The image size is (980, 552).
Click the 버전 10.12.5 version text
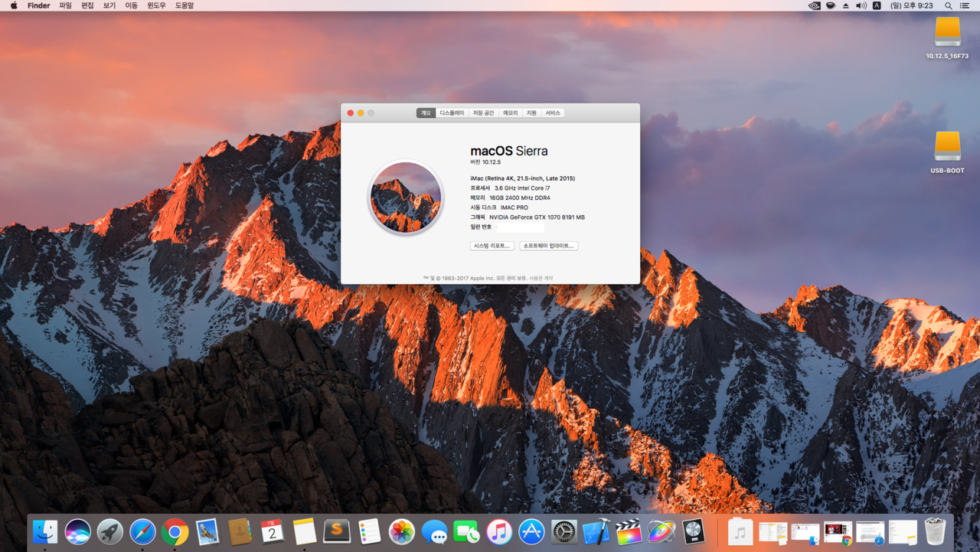(x=485, y=162)
